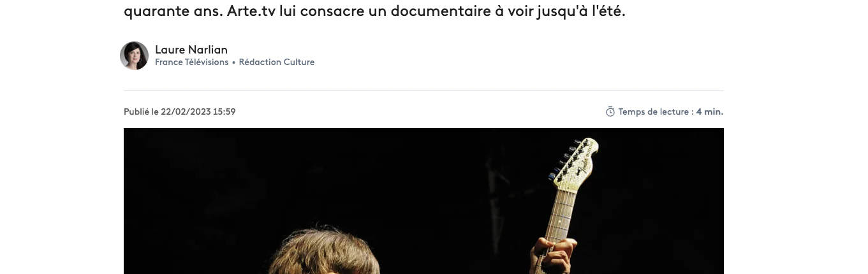Open the Laure Narlian author link
Viewport: 868px width, 274px height.
[x=191, y=50]
